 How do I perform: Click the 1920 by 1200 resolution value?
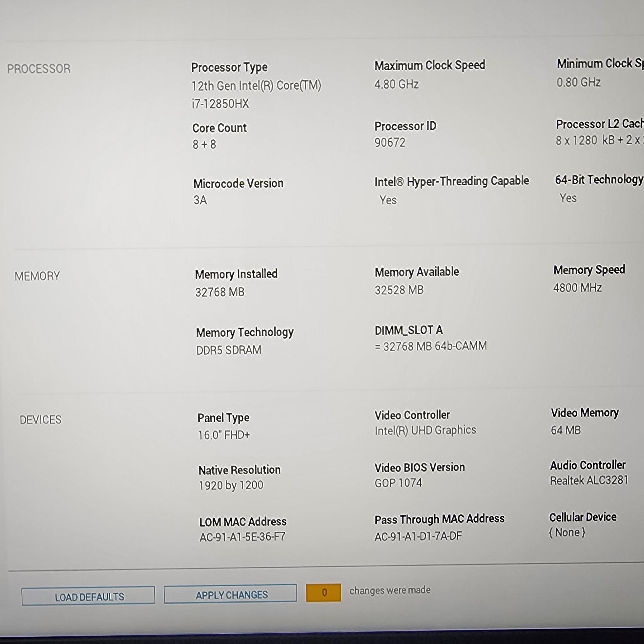pyautogui.click(x=231, y=485)
